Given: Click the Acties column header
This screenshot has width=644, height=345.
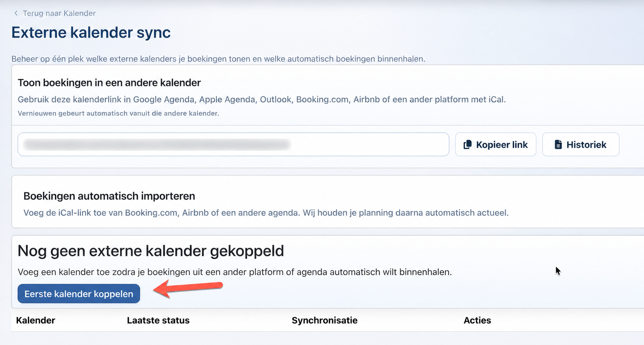Looking at the screenshot, I should click(477, 320).
